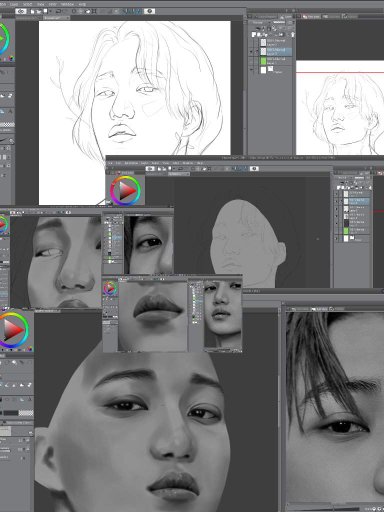This screenshot has width=384, height=512.
Task: Open the small dropdown arrow beside top command bar's save icon
Action: [50, 11]
